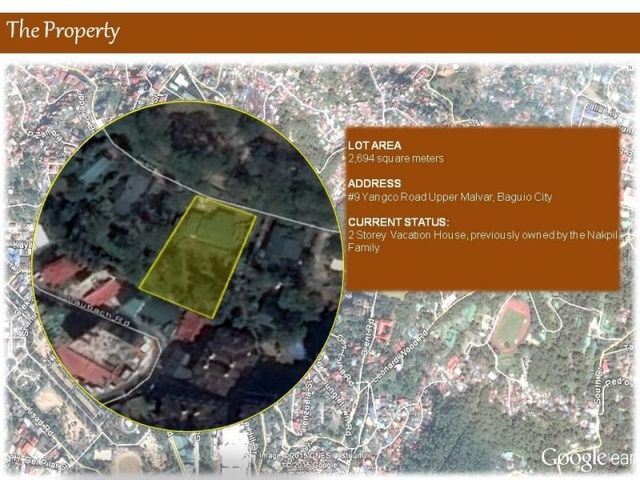640x480 pixels.
Task: Click the oval running track on map
Action: tap(510, 326)
